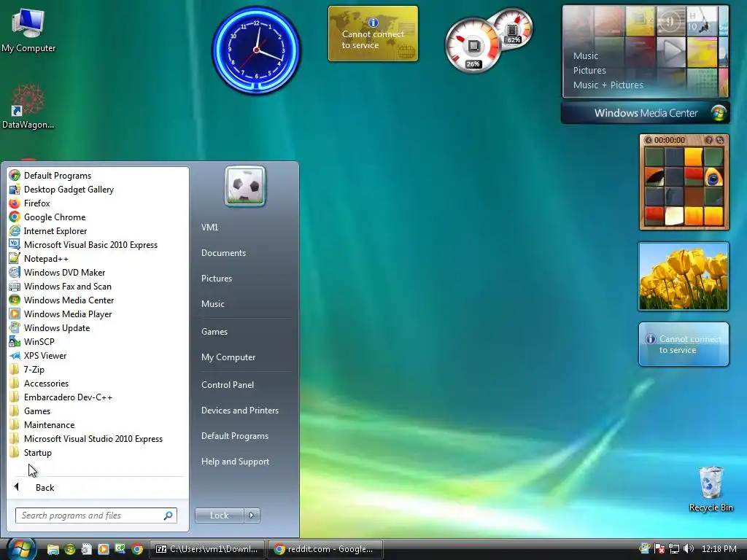Launch Windows Media Center from the quick launch
The image size is (747, 560).
click(x=70, y=550)
